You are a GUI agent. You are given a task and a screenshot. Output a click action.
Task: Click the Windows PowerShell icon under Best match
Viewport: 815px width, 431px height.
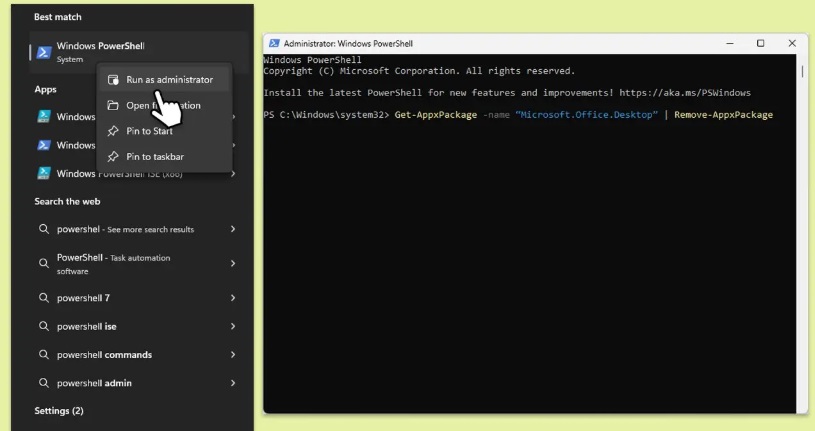pos(43,52)
